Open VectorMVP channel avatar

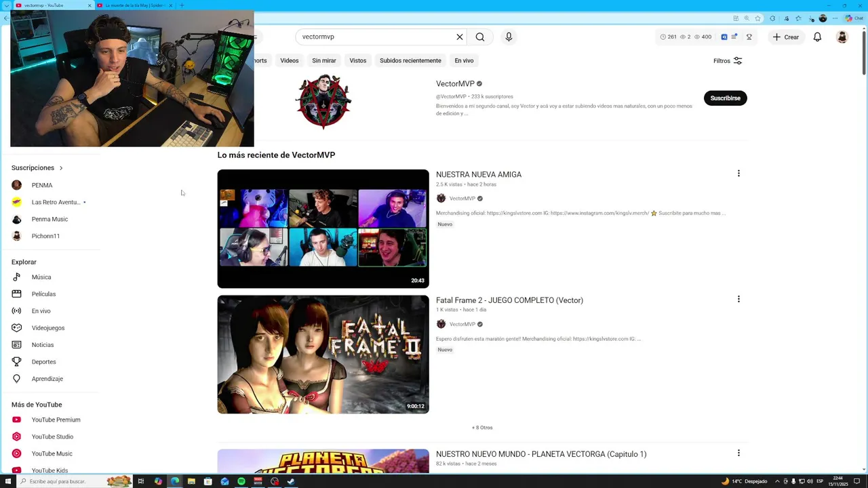tap(323, 102)
